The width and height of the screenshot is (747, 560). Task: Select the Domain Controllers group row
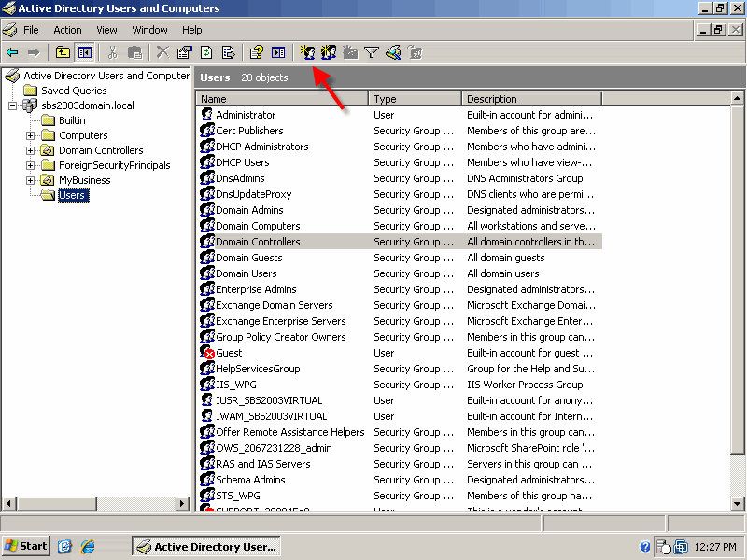[x=401, y=242]
